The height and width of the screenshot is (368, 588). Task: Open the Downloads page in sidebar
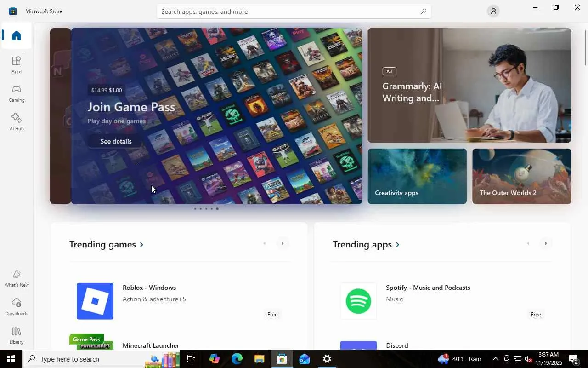[17, 307]
